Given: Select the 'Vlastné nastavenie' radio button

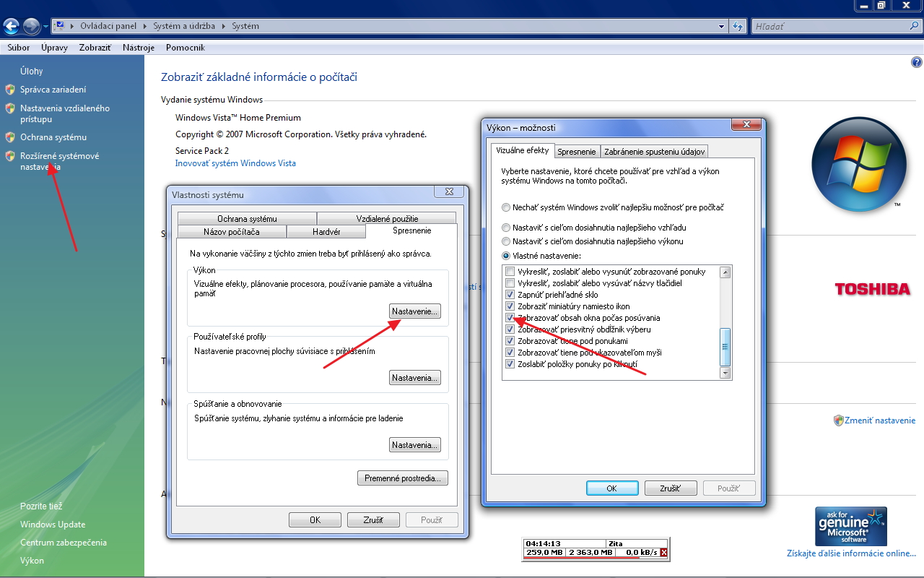Looking at the screenshot, I should tap(506, 256).
